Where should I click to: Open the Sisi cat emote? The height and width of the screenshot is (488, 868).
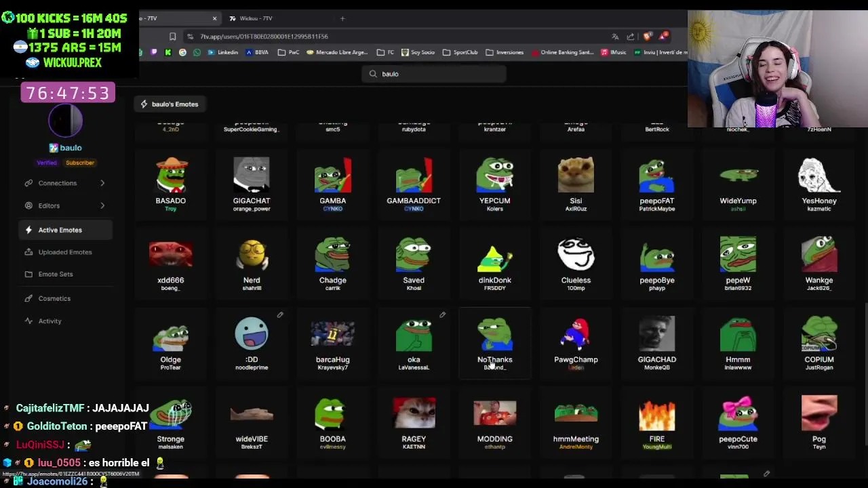coord(576,184)
